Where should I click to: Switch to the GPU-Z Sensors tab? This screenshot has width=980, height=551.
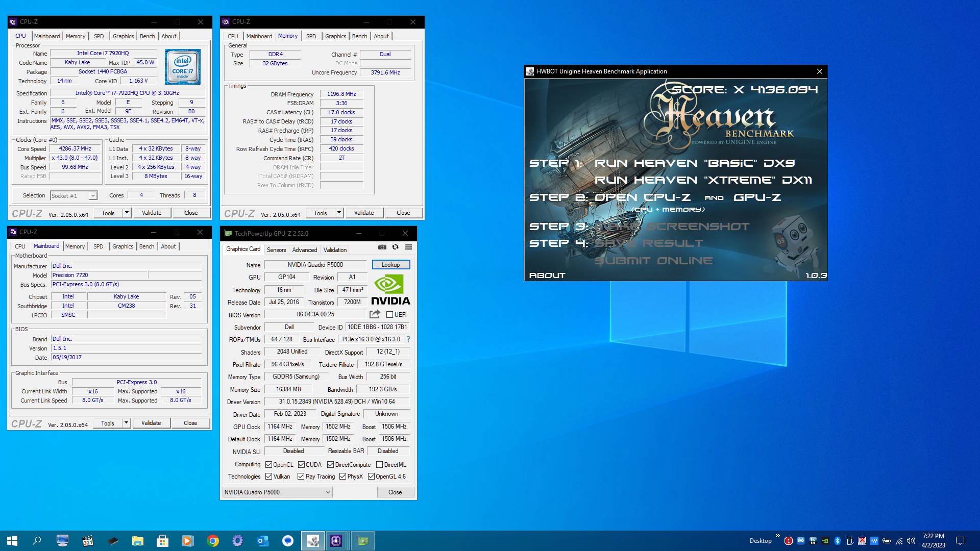[x=276, y=250]
